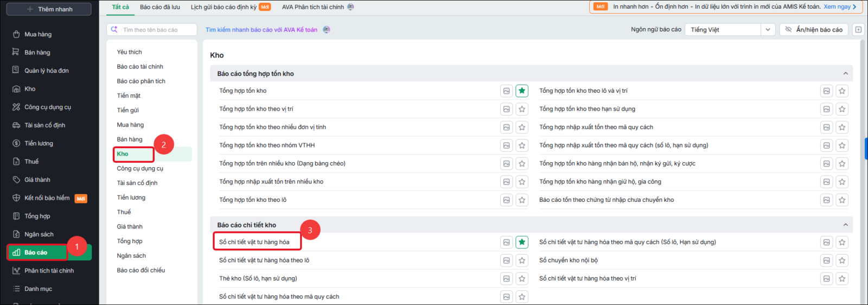
Task: Collapse the Báo cáo chi tiết kho section
Action: pos(845,225)
